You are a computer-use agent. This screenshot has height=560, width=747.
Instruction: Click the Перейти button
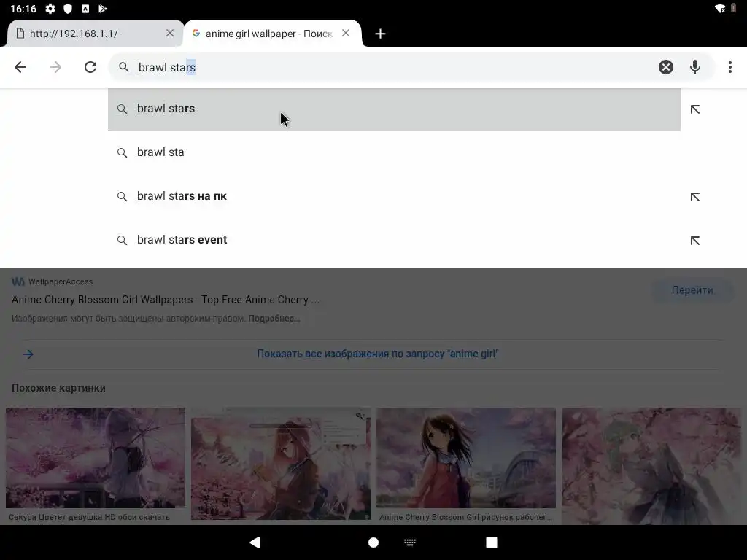pyautogui.click(x=692, y=290)
